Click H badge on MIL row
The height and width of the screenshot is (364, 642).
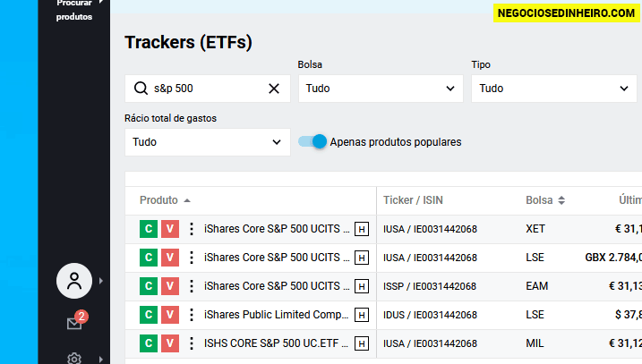click(x=362, y=343)
